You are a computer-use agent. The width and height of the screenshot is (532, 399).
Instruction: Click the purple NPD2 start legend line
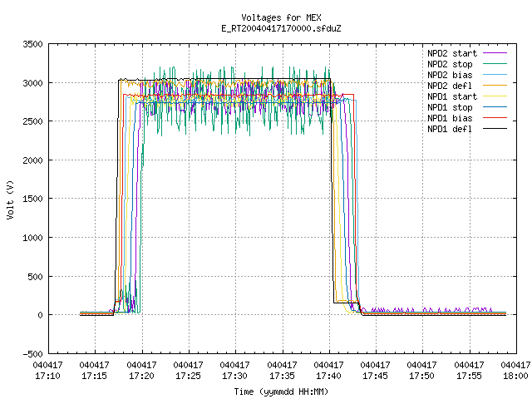495,53
